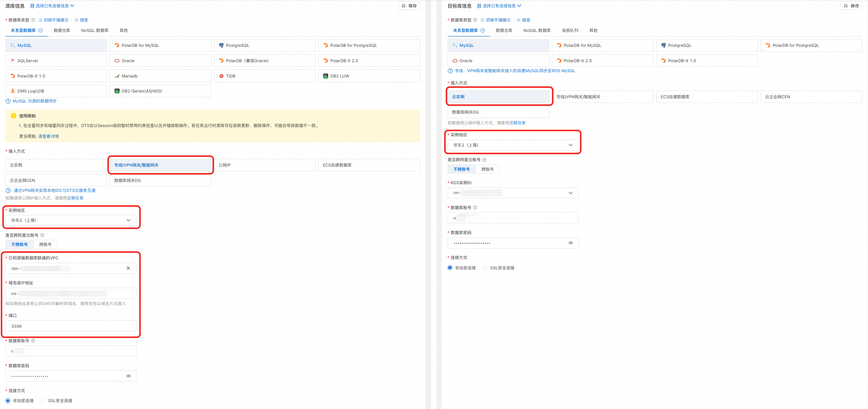Screen dimensions: 868x409
Task: Pick PostgreSQL in target database list
Action: [x=707, y=45]
